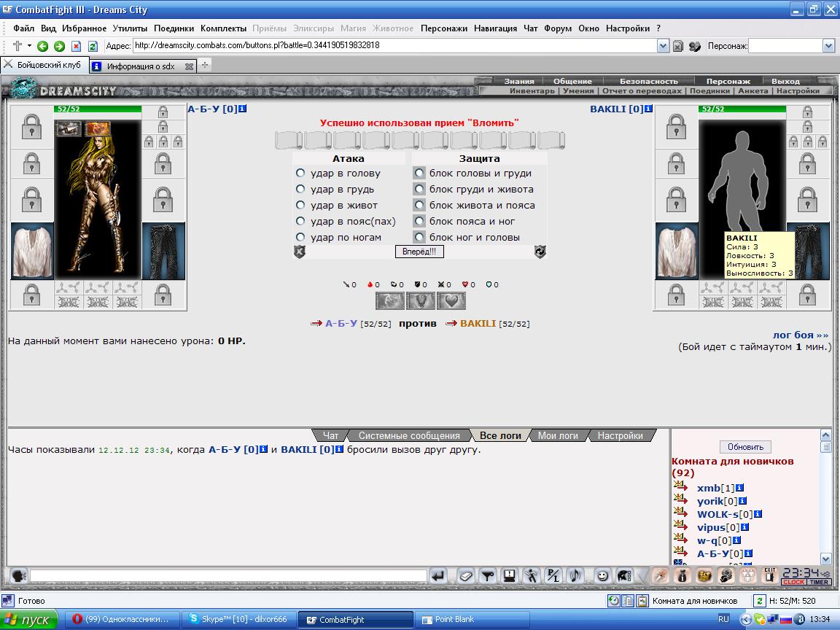
Task: Click the Обновить button in room list
Action: pos(745,447)
